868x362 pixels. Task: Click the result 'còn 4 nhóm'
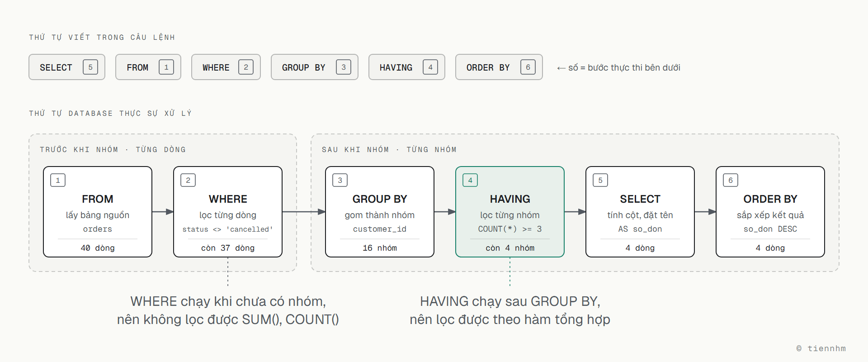pos(510,248)
